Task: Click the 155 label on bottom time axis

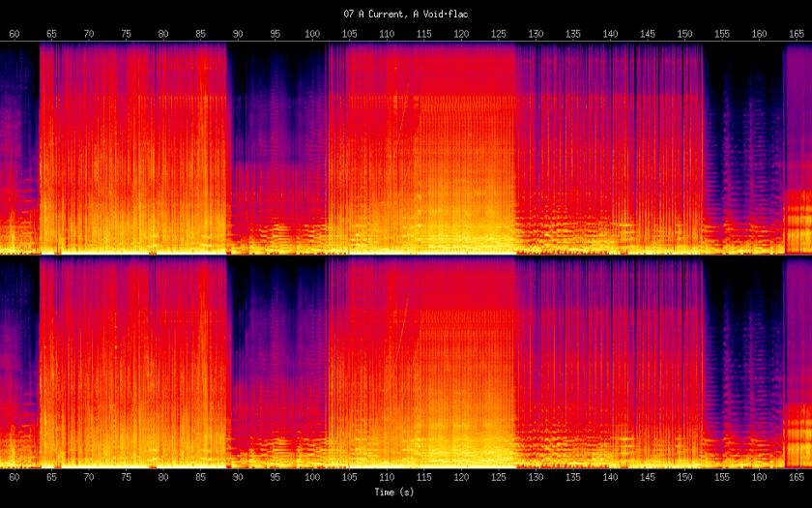Action: (x=722, y=478)
